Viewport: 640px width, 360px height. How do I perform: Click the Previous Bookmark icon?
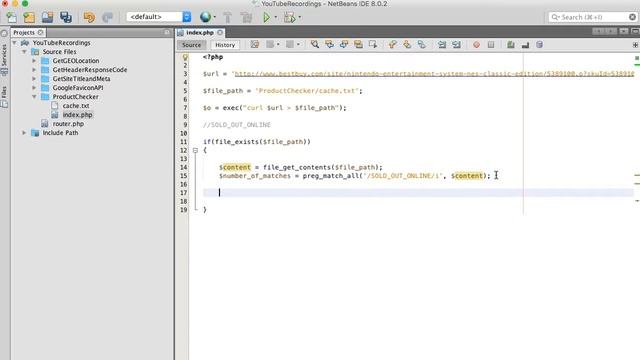click(392, 44)
